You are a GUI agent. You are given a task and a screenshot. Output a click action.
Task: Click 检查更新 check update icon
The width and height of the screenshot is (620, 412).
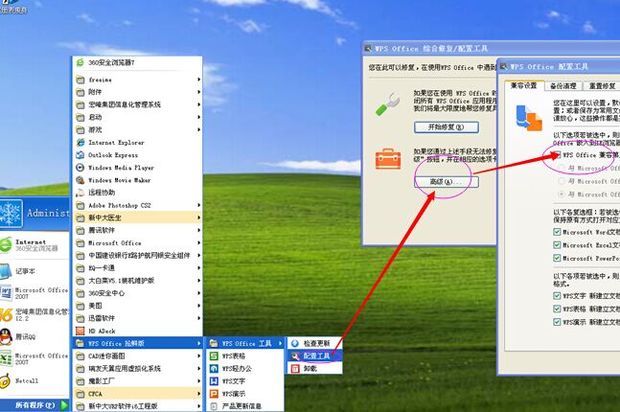[x=295, y=343]
